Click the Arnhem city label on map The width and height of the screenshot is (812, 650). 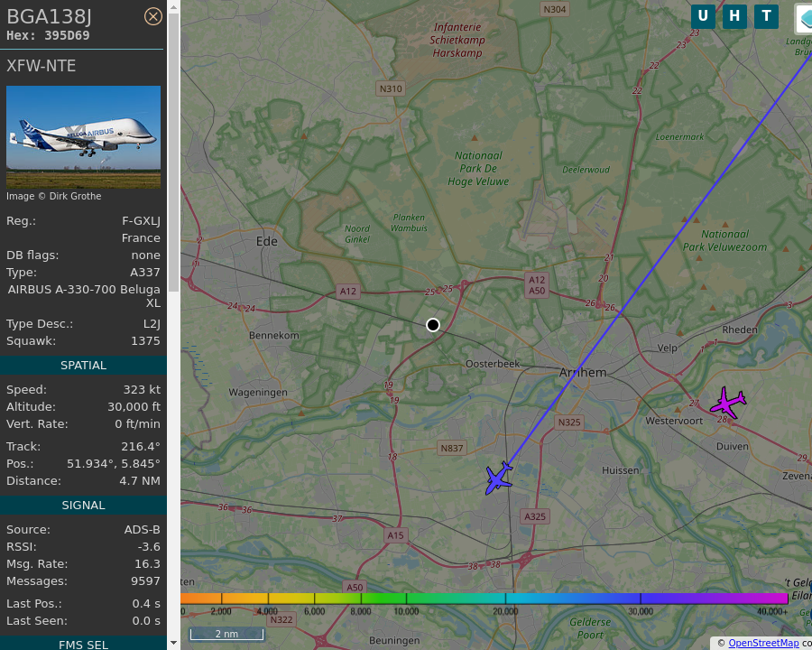pos(583,373)
